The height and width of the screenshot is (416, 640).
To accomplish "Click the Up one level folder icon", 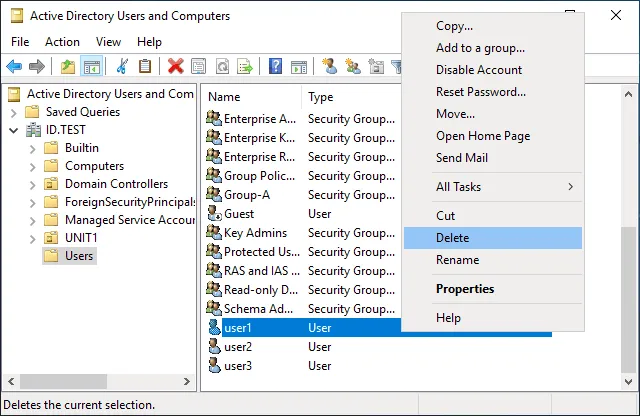I will 68,67.
